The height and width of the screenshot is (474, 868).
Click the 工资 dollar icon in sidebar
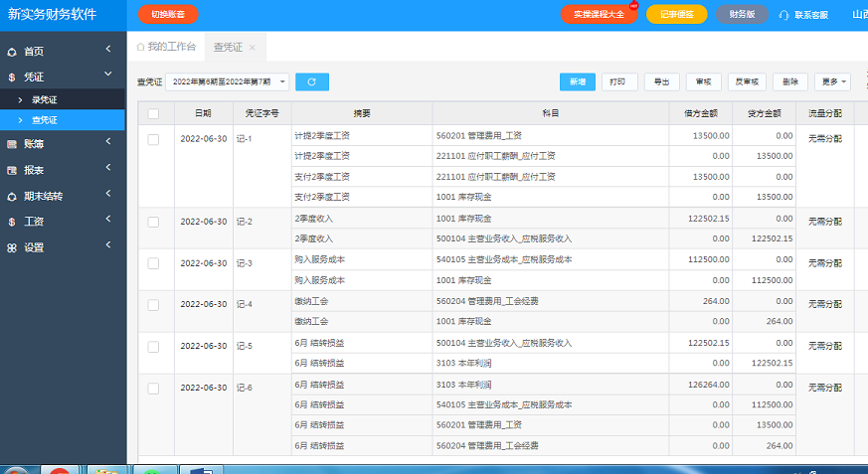coord(12,222)
